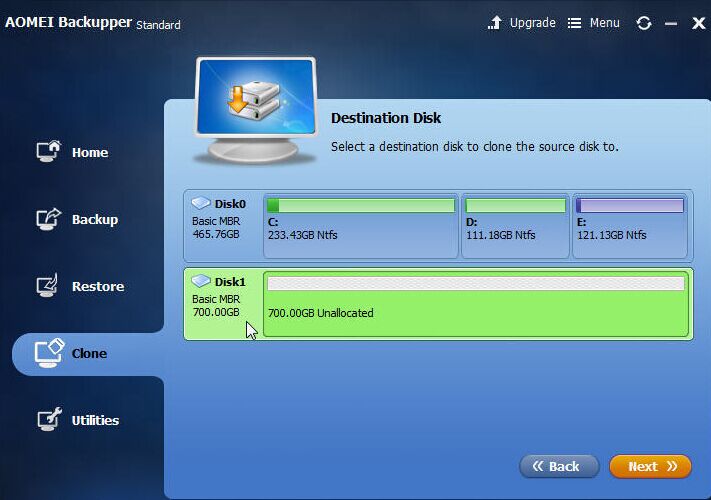This screenshot has height=500, width=711.
Task: Click the C: partition usage bar
Action: point(360,206)
